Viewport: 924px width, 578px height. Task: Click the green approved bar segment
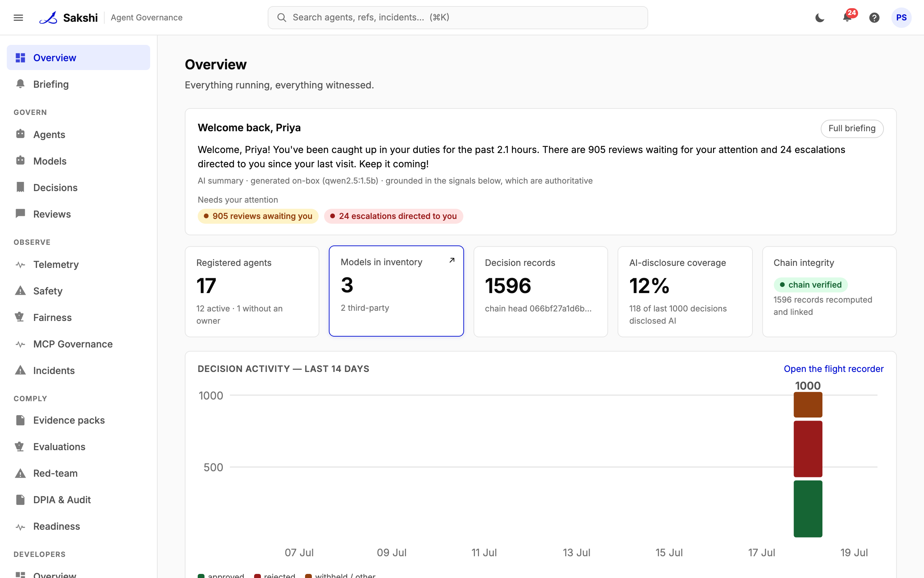click(x=808, y=508)
